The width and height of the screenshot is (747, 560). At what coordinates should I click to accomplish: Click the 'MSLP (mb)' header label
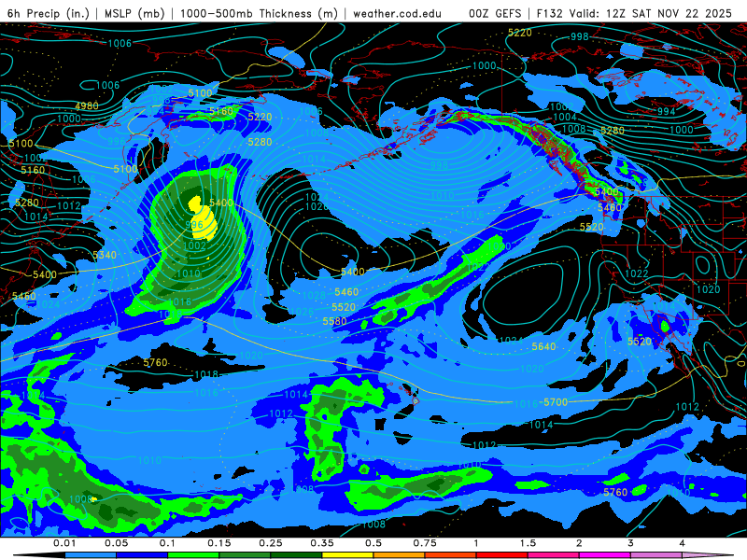[x=134, y=13]
